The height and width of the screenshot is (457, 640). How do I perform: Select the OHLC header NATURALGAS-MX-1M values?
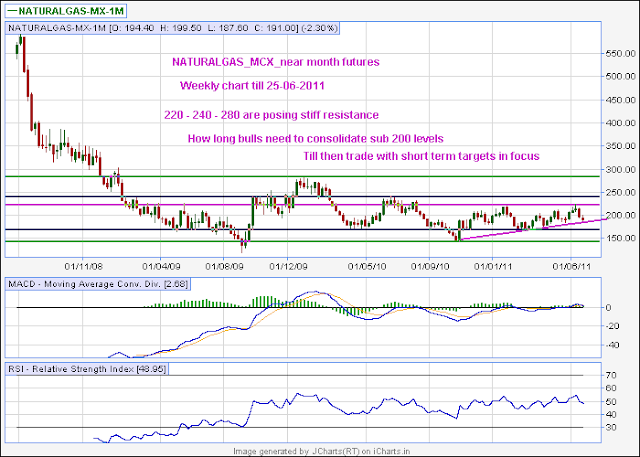pos(172,28)
